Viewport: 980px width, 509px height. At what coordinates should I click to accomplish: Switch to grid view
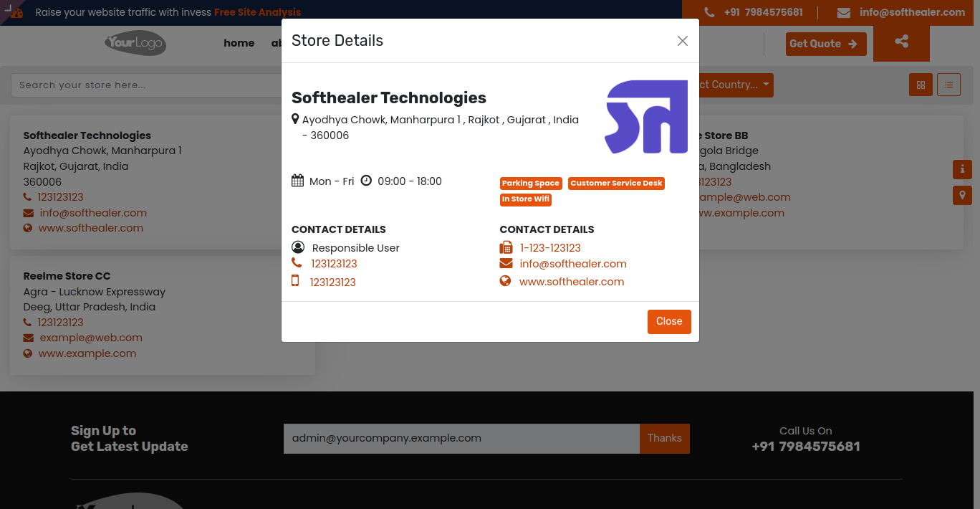921,85
